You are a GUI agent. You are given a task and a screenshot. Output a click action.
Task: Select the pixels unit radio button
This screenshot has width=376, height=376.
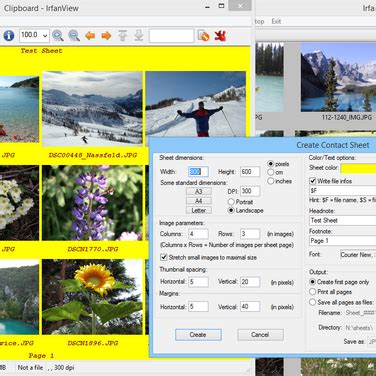[271, 164]
